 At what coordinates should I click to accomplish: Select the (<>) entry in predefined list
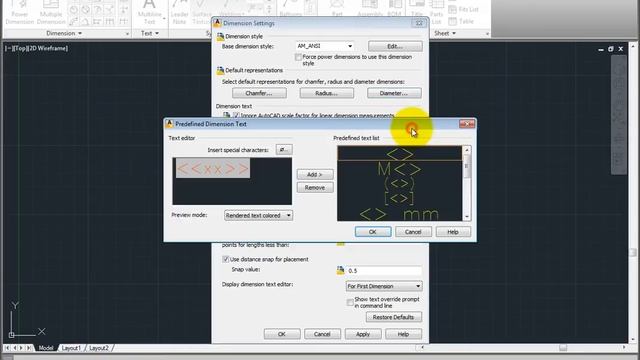pos(400,184)
